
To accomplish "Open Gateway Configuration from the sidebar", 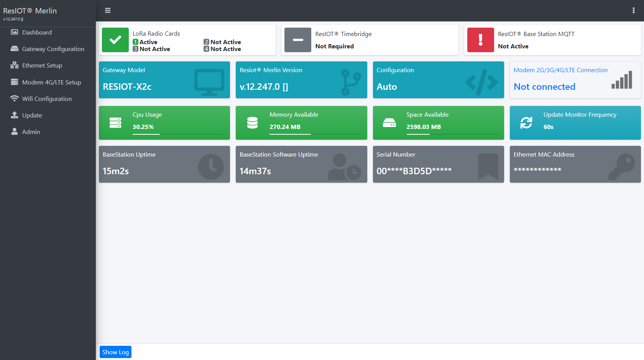I will [48, 49].
